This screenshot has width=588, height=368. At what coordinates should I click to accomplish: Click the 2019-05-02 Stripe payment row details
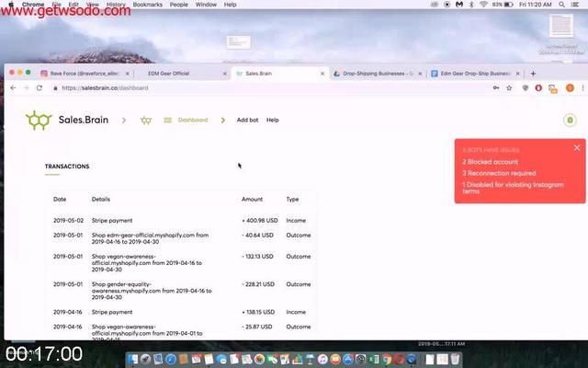click(x=112, y=221)
